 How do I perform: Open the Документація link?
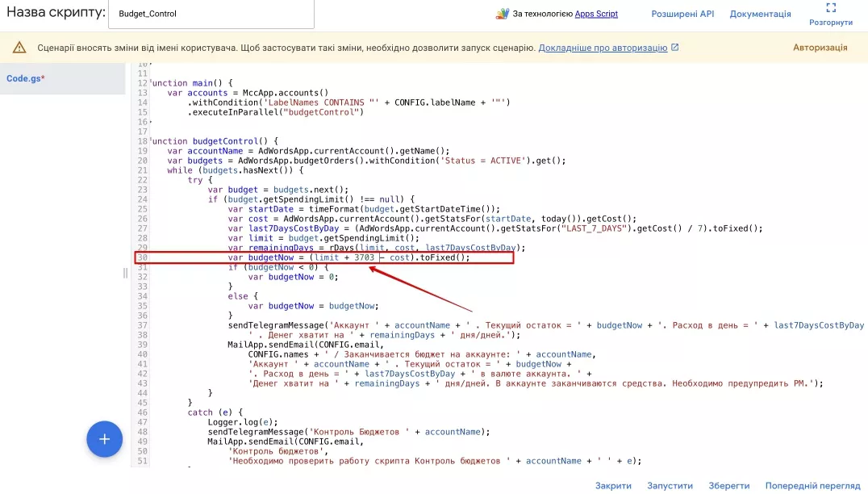click(x=760, y=14)
